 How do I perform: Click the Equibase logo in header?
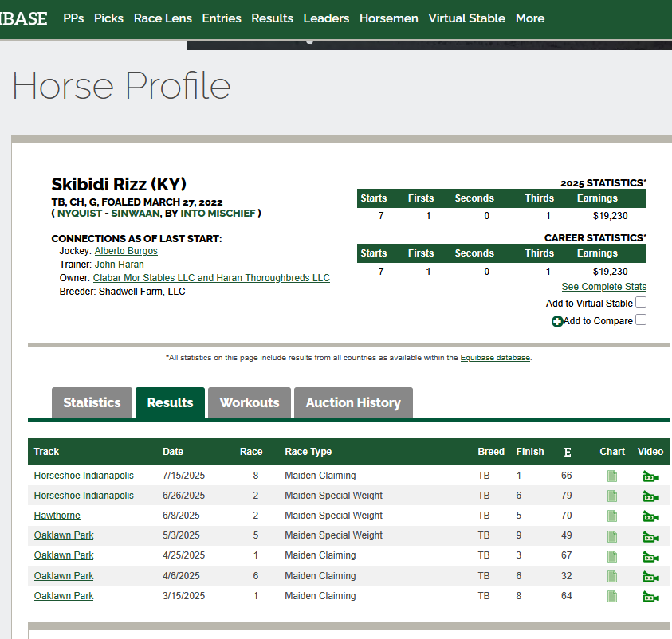24,18
